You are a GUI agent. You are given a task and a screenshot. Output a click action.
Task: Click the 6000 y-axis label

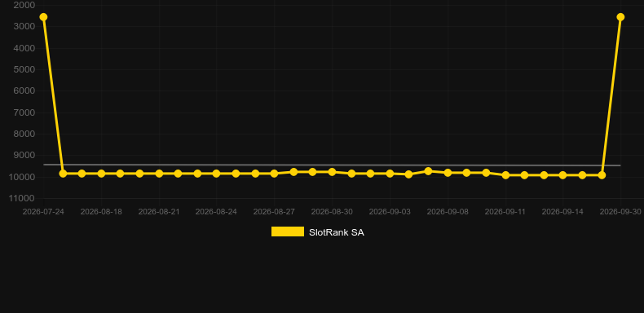tap(24, 90)
